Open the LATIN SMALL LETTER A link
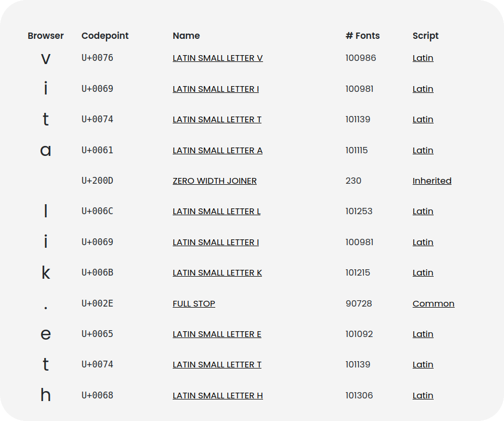Screen dimensions: 504x421 tap(217, 151)
